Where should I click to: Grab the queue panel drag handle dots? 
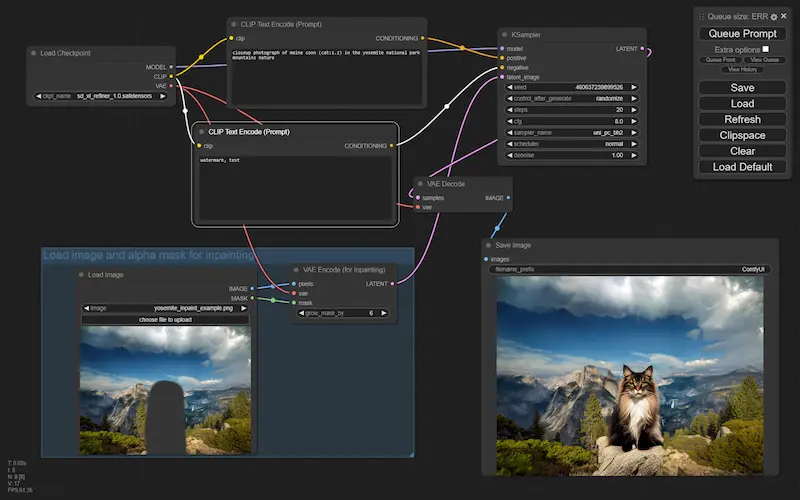click(x=702, y=17)
